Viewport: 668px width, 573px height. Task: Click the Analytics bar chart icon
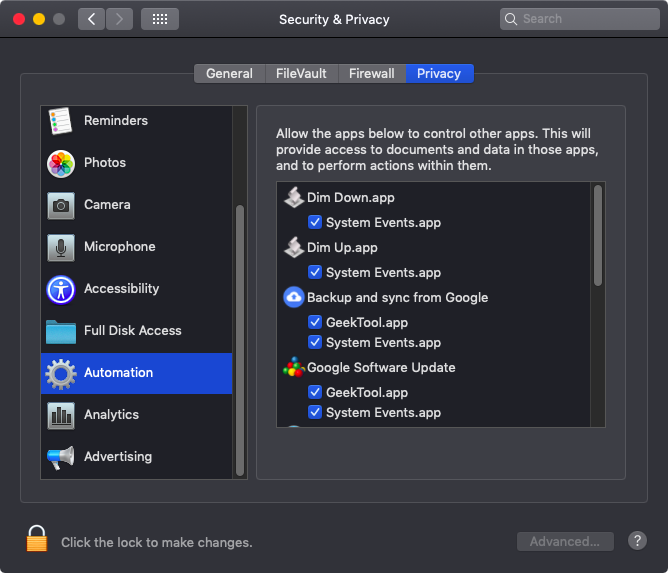61,416
